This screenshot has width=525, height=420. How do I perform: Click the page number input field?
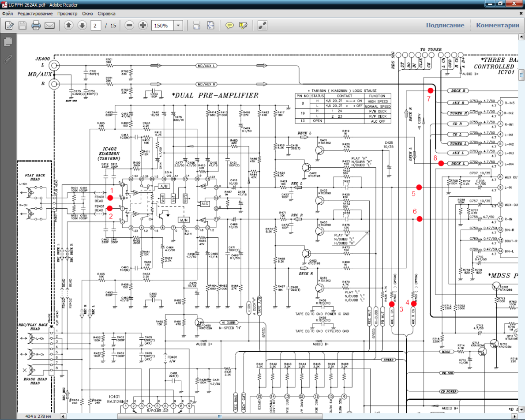tap(96, 26)
